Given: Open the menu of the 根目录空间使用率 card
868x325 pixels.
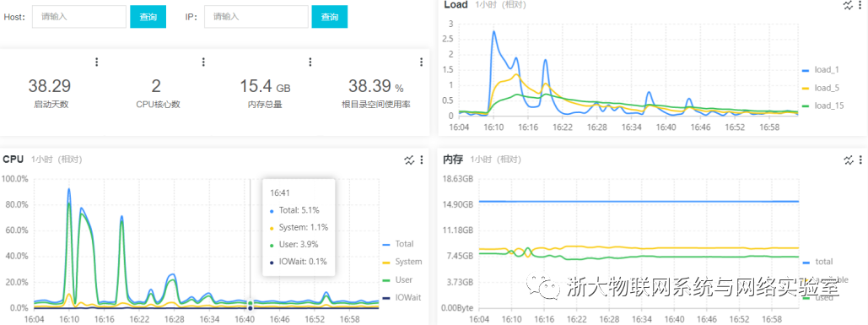Looking at the screenshot, I should pos(422,62).
